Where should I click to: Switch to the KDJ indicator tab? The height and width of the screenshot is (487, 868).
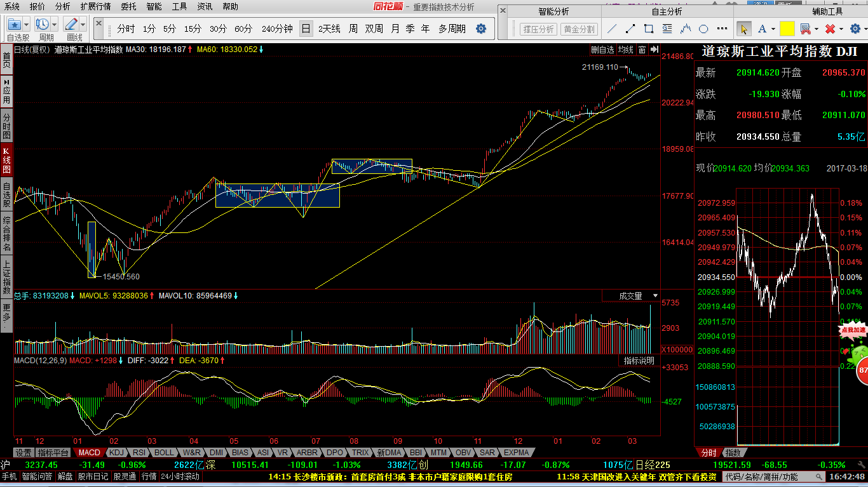[x=116, y=453]
